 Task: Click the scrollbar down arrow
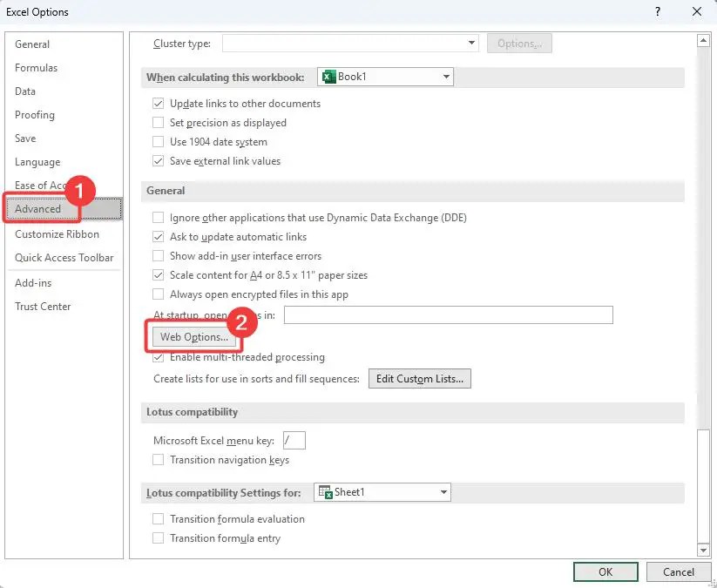pos(703,550)
